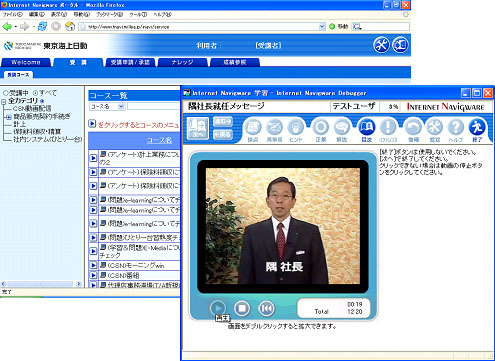Select CSN動画配信 in category tree

pos(32,109)
